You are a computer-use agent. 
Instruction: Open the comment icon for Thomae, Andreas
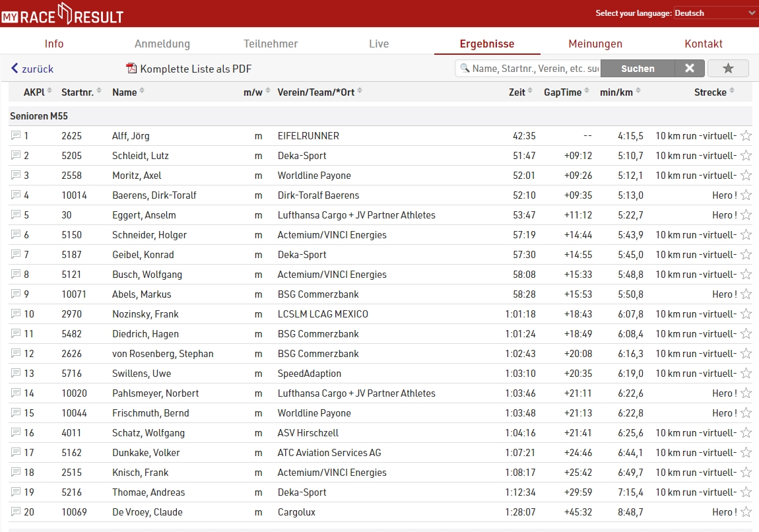(15, 492)
